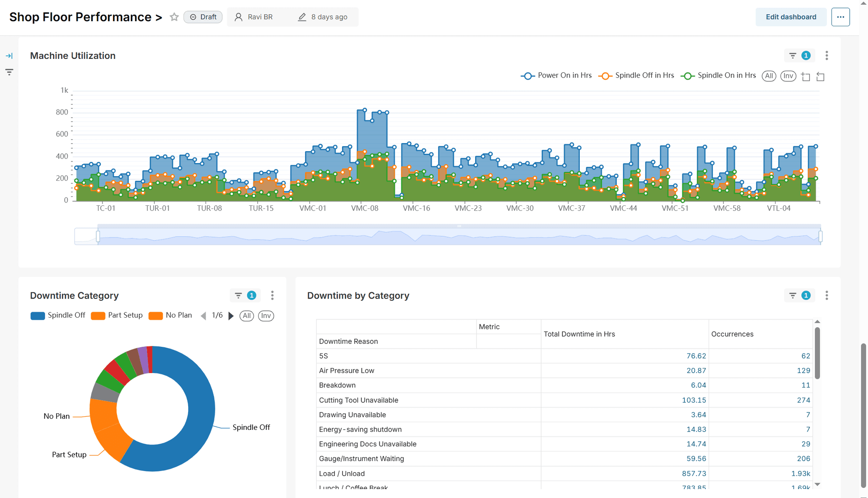Click Edit dashboard button
Screen dimensions: 868x498
pos(790,17)
